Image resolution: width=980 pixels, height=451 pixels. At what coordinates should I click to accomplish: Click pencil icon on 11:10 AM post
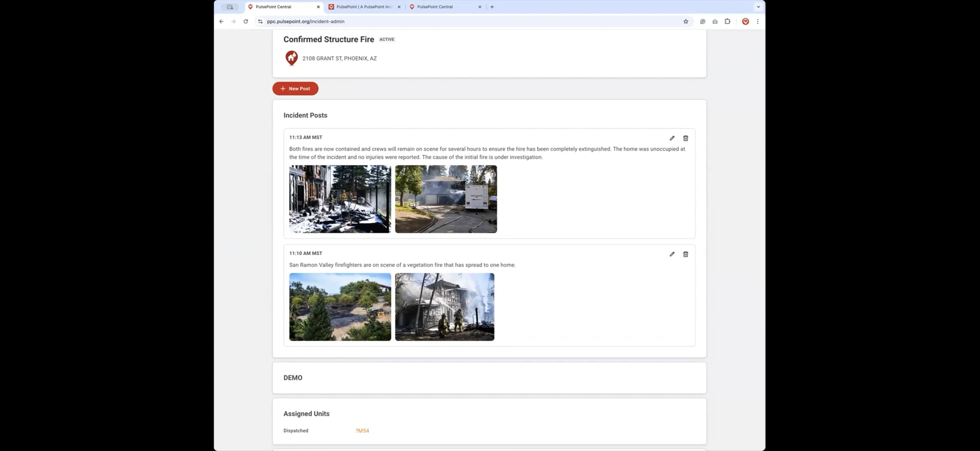click(672, 254)
